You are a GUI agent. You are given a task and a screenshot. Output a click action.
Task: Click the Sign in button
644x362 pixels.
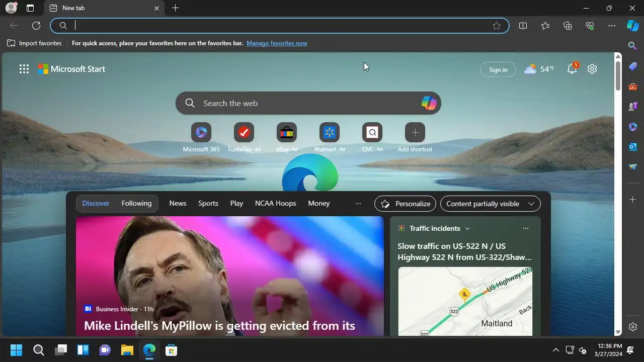click(x=498, y=69)
